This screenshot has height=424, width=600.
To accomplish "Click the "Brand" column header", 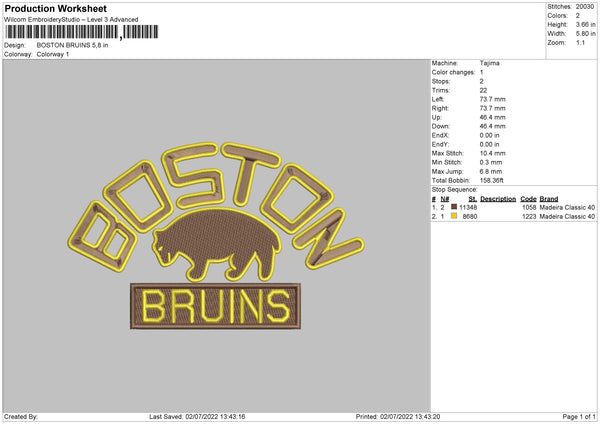I will pyautogui.click(x=549, y=199).
